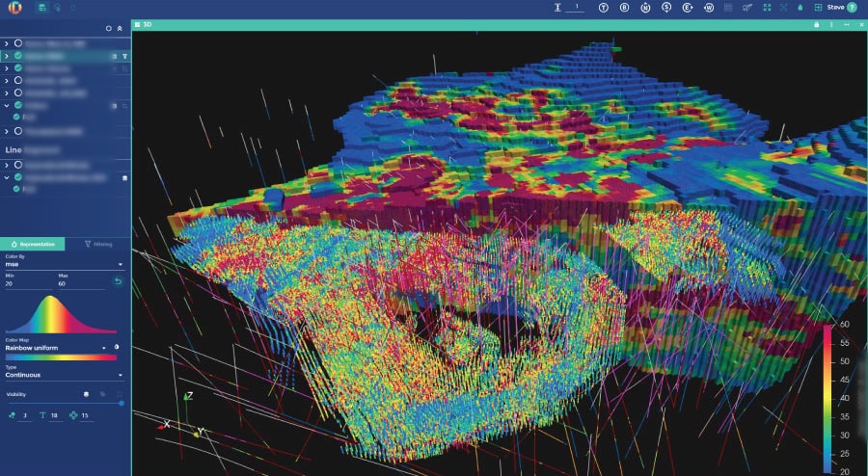Click the rainbow gradient color bar
The image size is (868, 476).
pyautogui.click(x=61, y=357)
